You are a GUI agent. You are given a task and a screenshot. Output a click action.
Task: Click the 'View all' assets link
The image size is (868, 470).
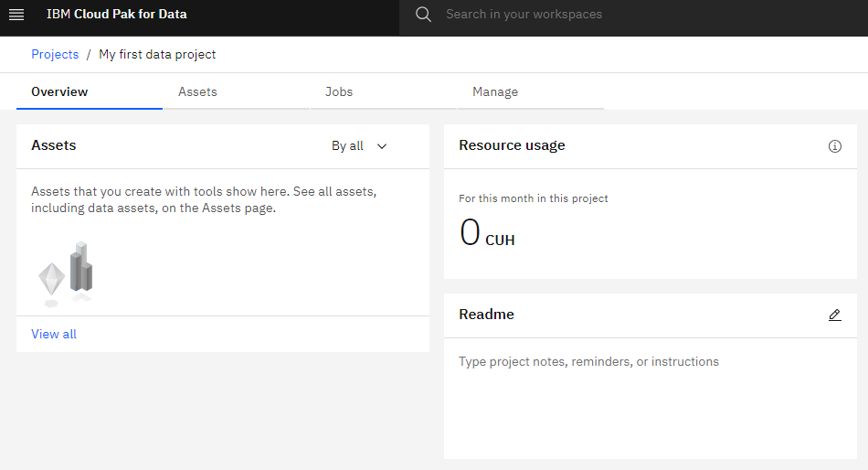pos(54,335)
